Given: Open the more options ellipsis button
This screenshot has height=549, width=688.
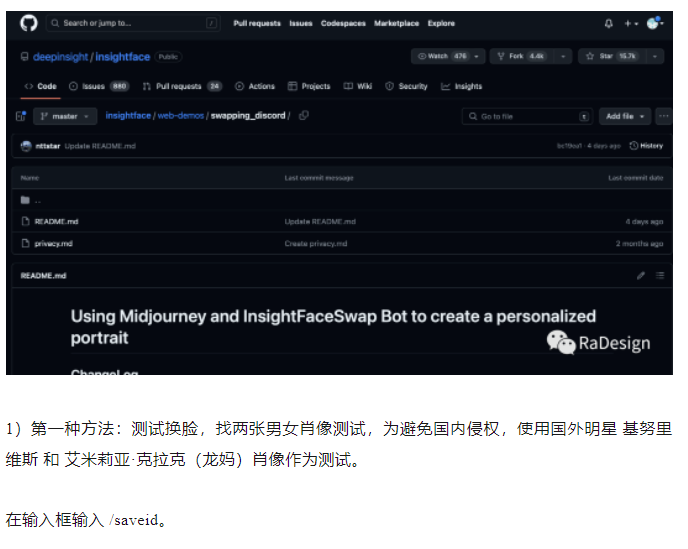Looking at the screenshot, I should point(663,116).
